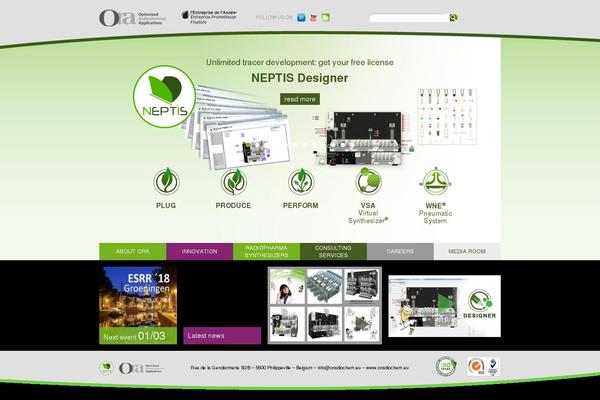The width and height of the screenshot is (600, 400).
Task: Click the VSA Virtual Synthesizer label
Action: click(368, 213)
